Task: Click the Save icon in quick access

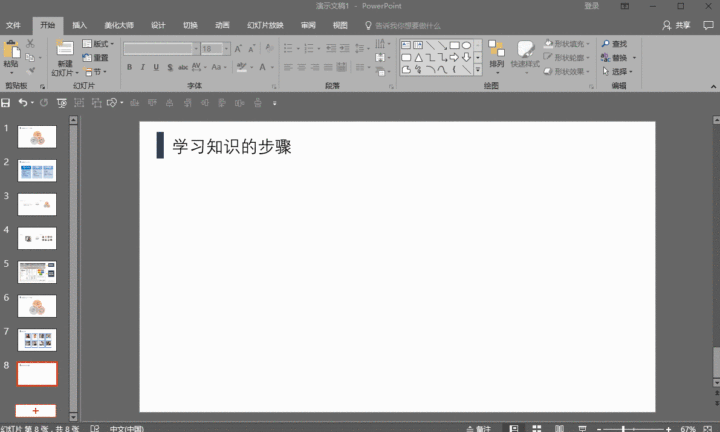Action: click(x=6, y=103)
